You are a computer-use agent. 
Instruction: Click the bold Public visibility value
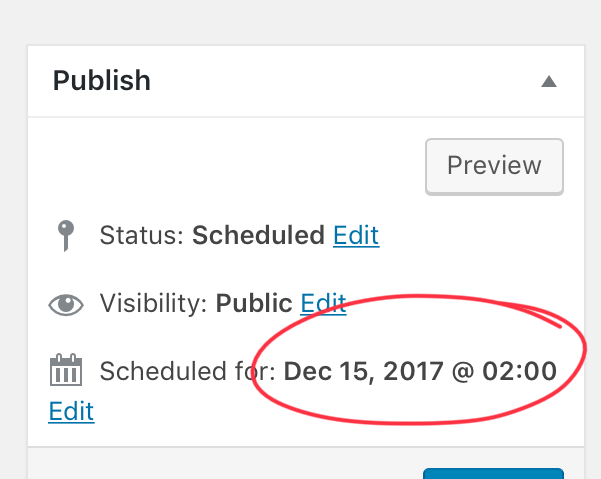click(x=254, y=304)
